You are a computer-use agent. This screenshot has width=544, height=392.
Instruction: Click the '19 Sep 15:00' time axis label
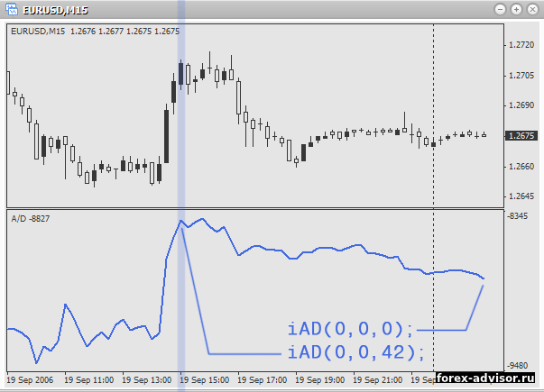coord(205,380)
